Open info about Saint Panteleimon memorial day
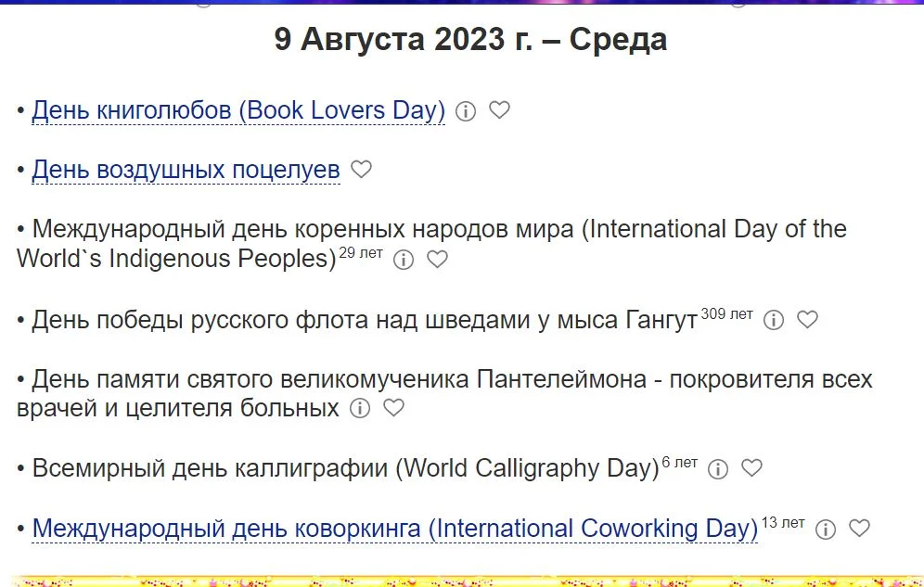Image resolution: width=924 pixels, height=587 pixels. pos(358,409)
